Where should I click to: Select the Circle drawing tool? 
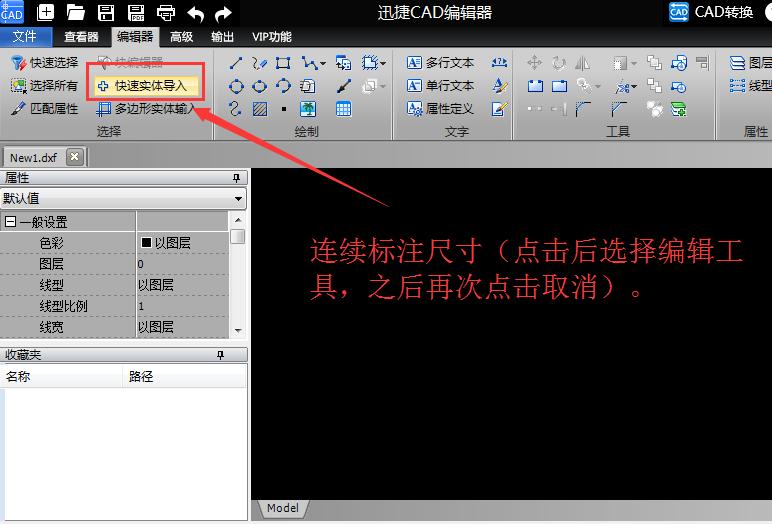(236, 87)
